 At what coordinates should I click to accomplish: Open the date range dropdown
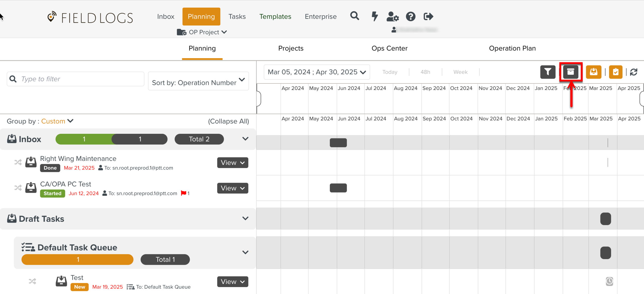[317, 72]
